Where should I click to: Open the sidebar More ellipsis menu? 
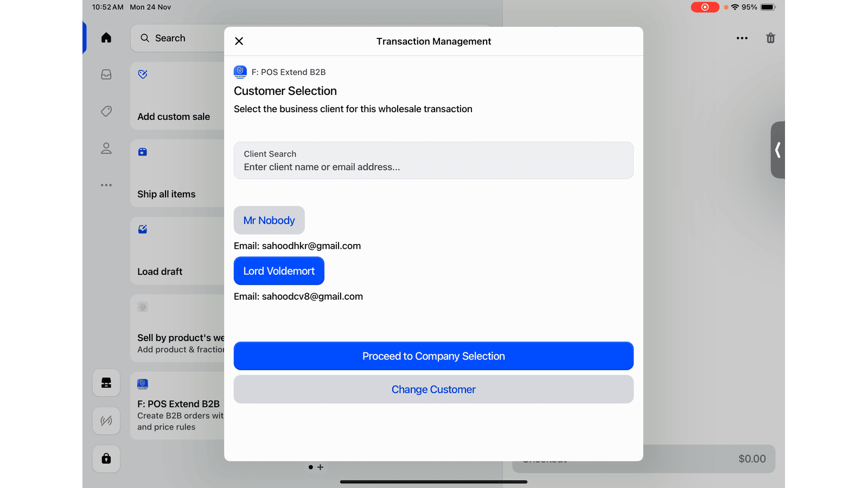point(106,185)
